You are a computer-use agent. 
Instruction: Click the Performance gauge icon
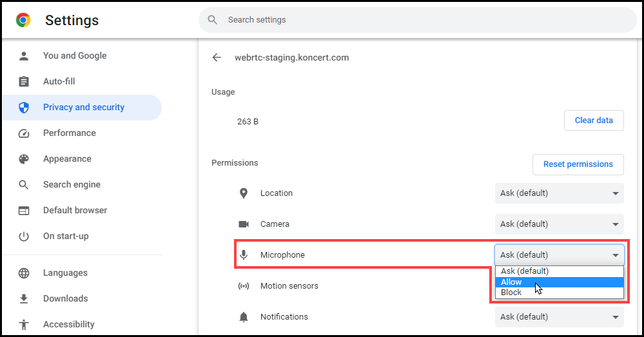(24, 133)
